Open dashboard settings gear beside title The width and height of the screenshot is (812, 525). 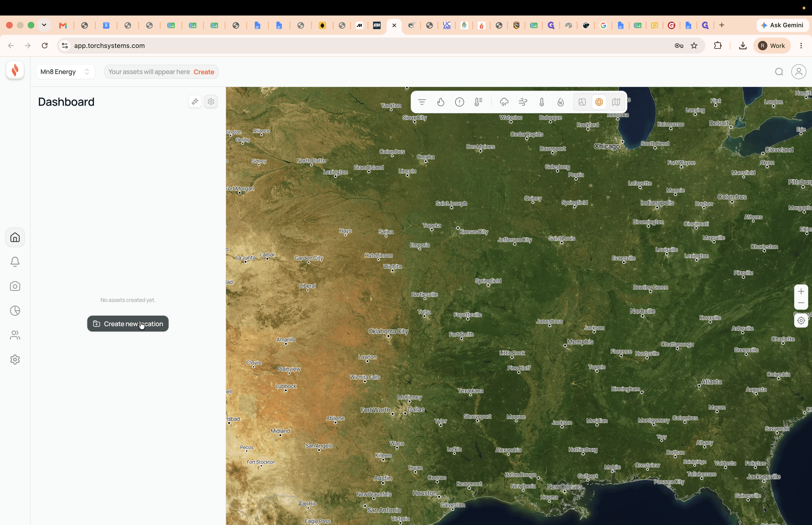(211, 102)
